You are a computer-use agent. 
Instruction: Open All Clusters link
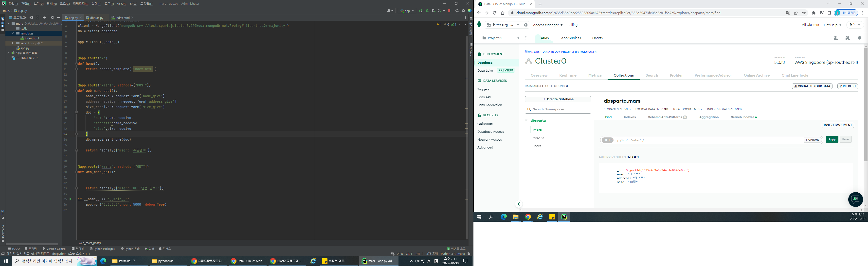pos(810,25)
